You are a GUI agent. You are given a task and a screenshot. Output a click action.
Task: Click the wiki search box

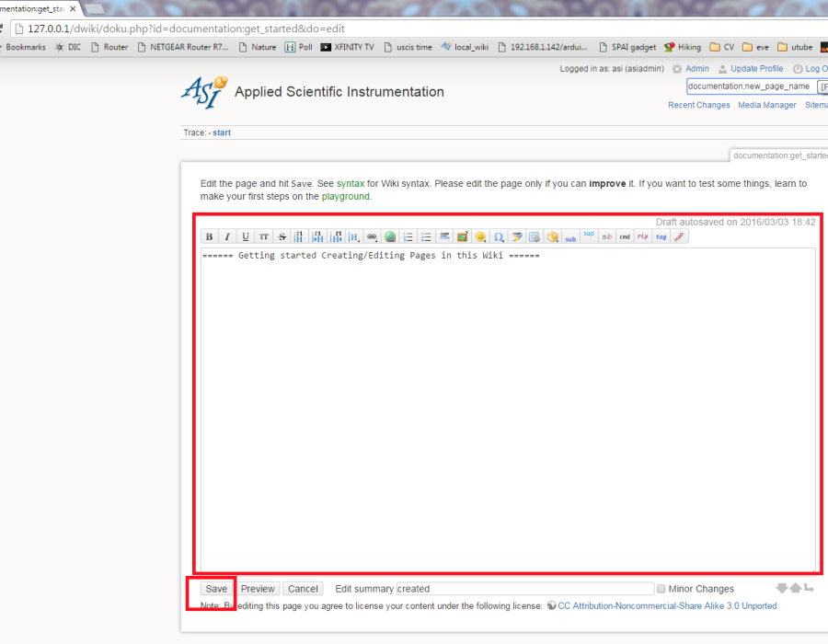tap(751, 86)
